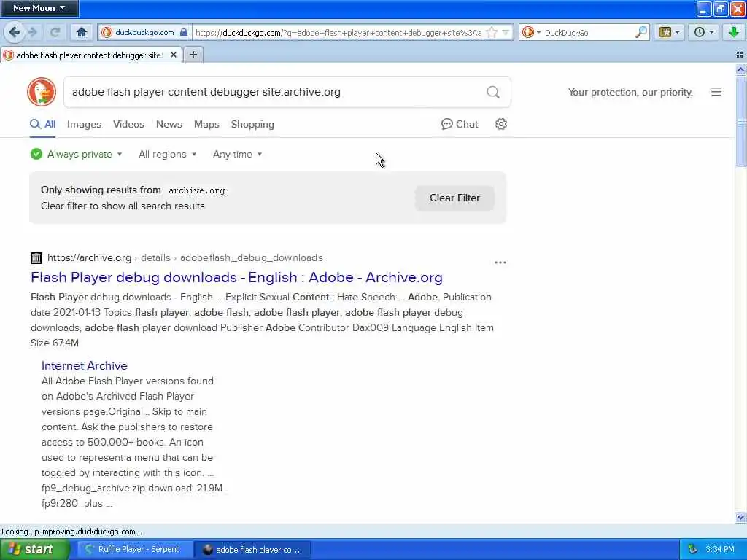
Task: Open the URL history dropdown arrow
Action: (x=506, y=32)
